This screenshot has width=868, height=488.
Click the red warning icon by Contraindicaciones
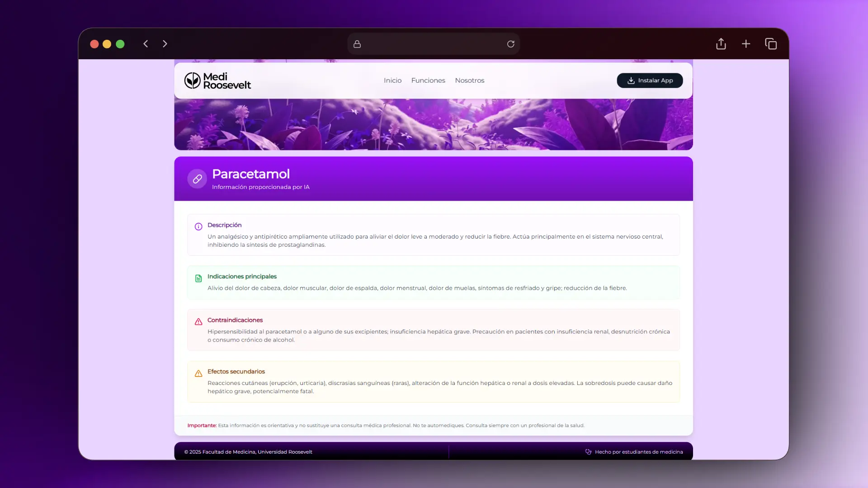(198, 322)
